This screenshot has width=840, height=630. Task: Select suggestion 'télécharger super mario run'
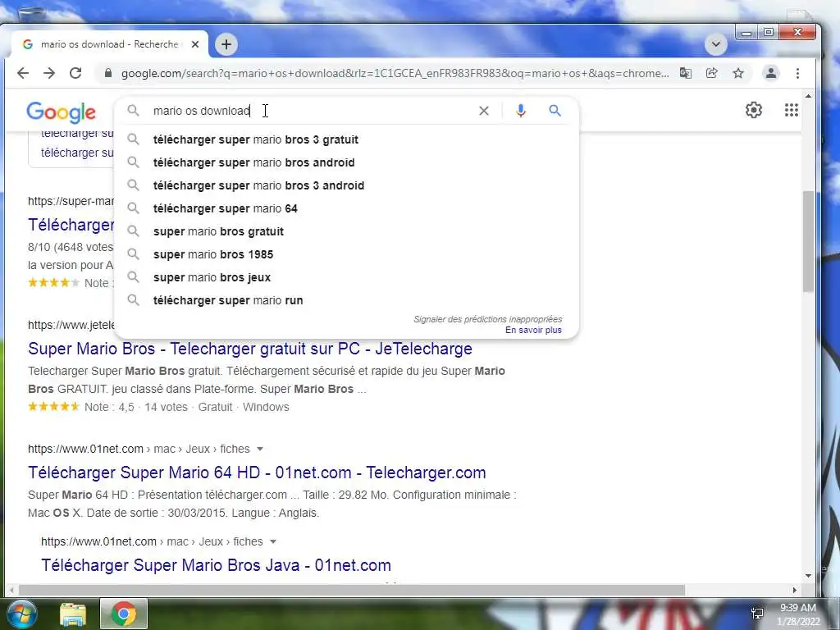coord(346,300)
